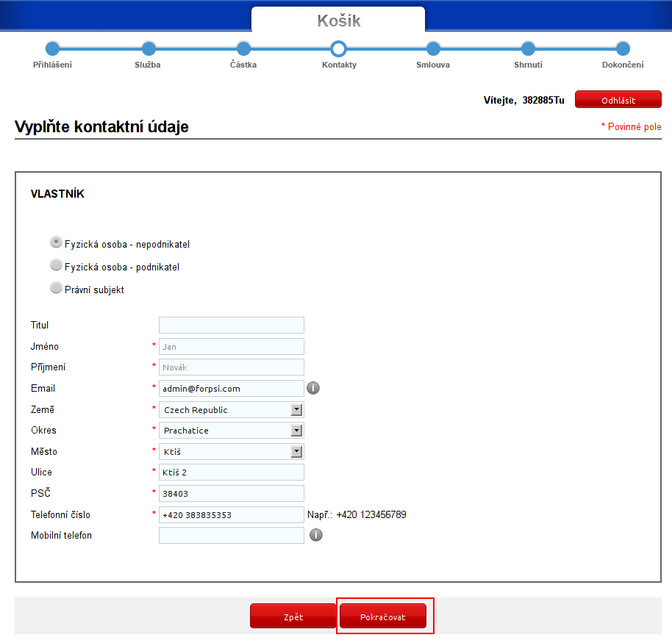This screenshot has width=672, height=643.
Task: Go back with the Zpět button
Action: coord(293,617)
